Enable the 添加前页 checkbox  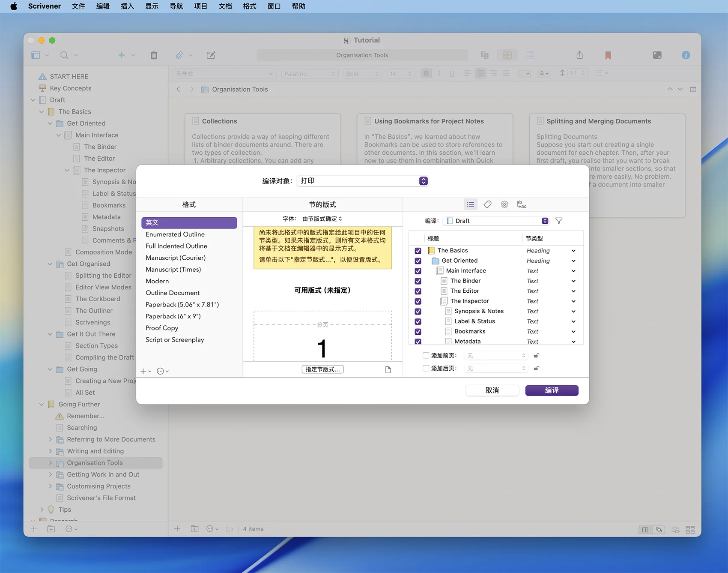tap(426, 355)
